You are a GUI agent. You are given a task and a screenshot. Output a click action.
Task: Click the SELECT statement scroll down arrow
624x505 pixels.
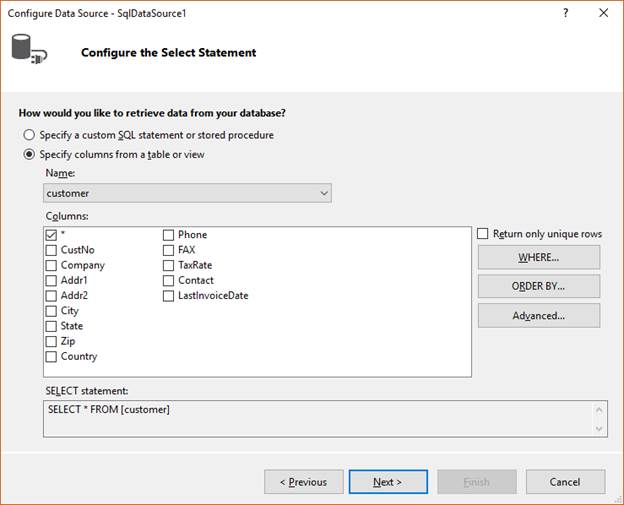[599, 429]
